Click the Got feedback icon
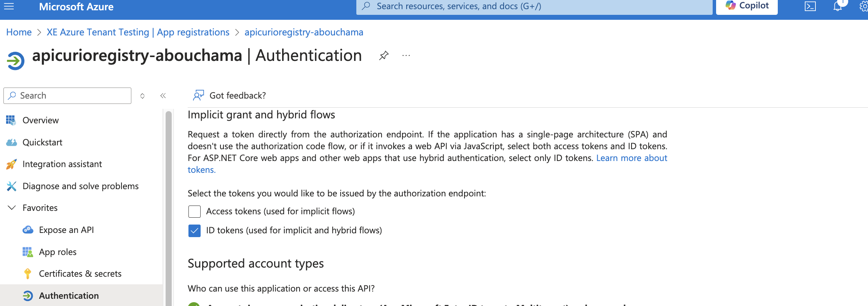Viewport: 868px width, 306px height. (x=198, y=95)
